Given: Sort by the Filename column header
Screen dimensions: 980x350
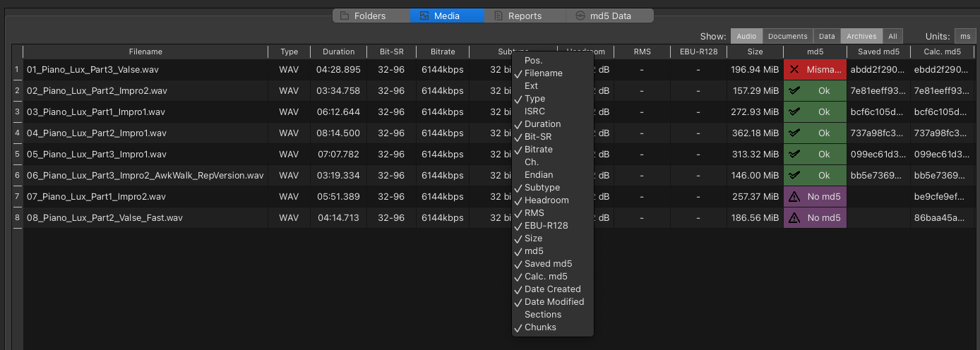Looking at the screenshot, I should [145, 52].
